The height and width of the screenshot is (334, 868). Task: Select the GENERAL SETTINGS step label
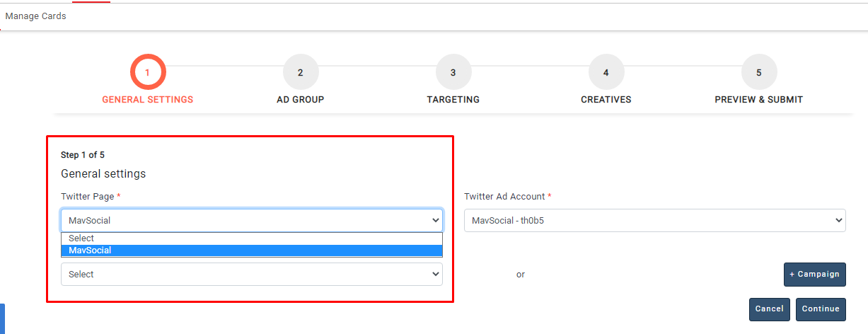(x=147, y=100)
